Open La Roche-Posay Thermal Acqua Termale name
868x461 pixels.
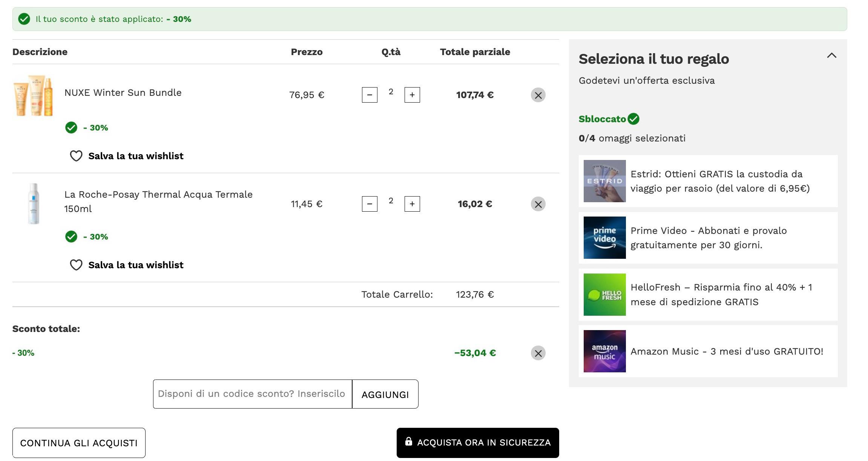(158, 201)
